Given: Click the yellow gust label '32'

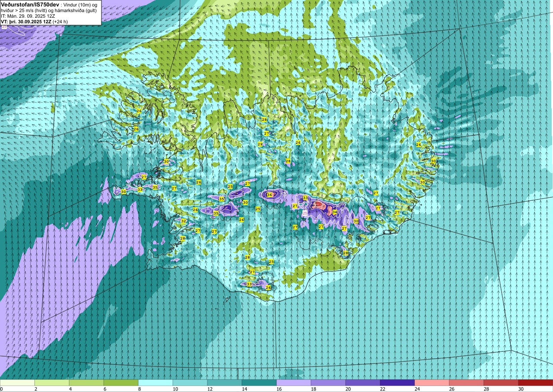Looking at the screenshot, I should 183,221.
